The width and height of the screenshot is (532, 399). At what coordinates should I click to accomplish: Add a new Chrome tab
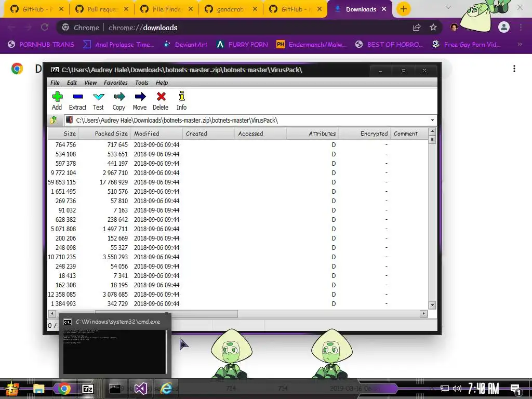click(403, 9)
